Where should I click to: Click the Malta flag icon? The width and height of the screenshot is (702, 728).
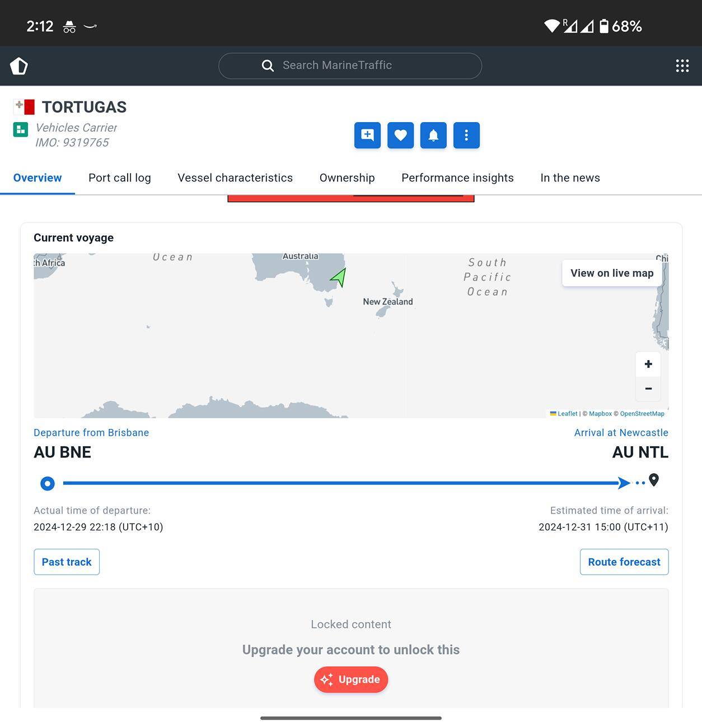pyautogui.click(x=24, y=106)
